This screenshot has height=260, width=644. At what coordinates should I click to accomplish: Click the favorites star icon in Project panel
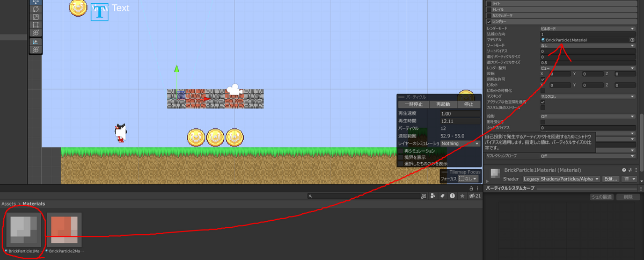tap(462, 197)
